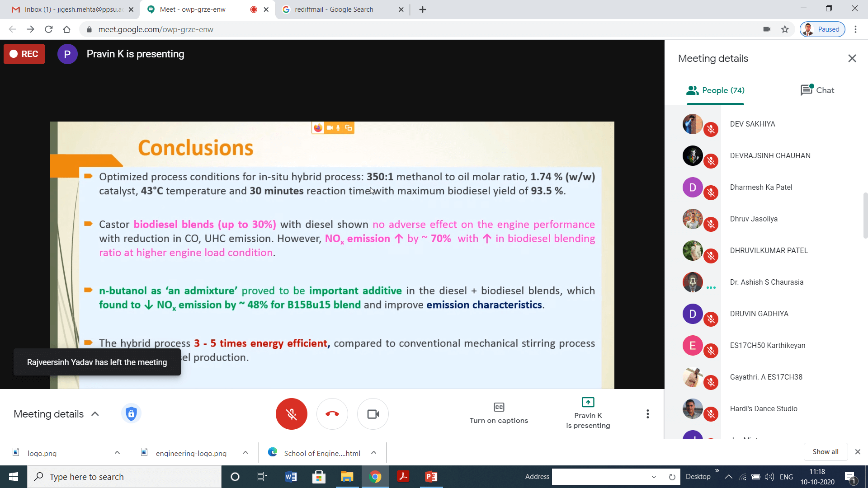
Task: Close the Meeting details side panel
Action: pos(852,58)
